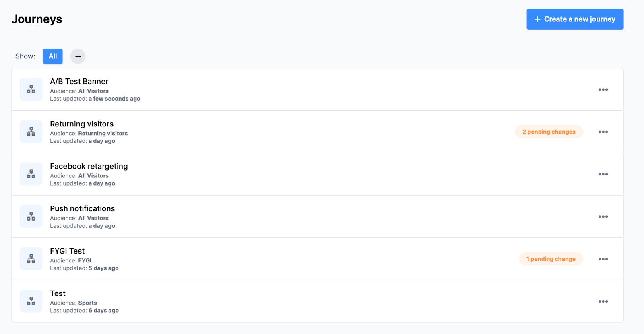Open more options for A/B Test Banner
This screenshot has width=644, height=334.
coord(603,89)
